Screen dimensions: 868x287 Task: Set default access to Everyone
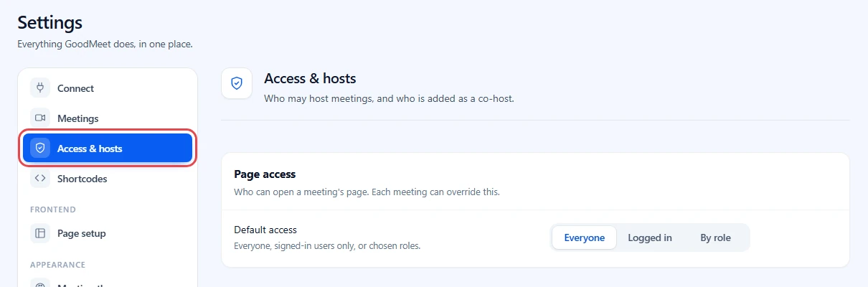tap(584, 237)
